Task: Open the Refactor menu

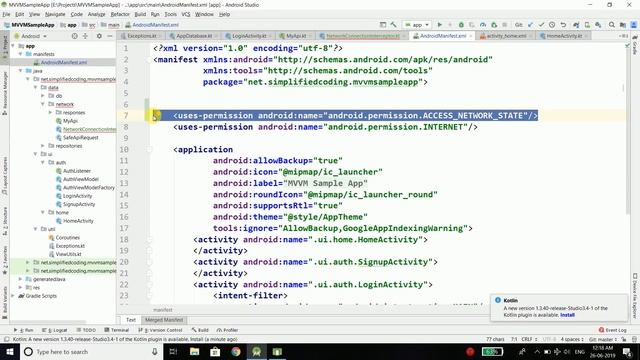Action: click(x=120, y=14)
